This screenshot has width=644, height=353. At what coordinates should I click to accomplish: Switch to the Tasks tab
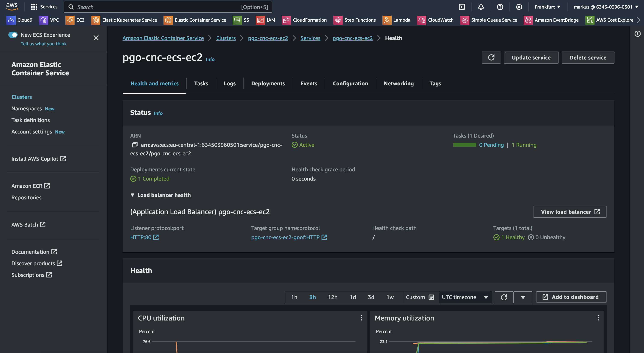click(201, 83)
